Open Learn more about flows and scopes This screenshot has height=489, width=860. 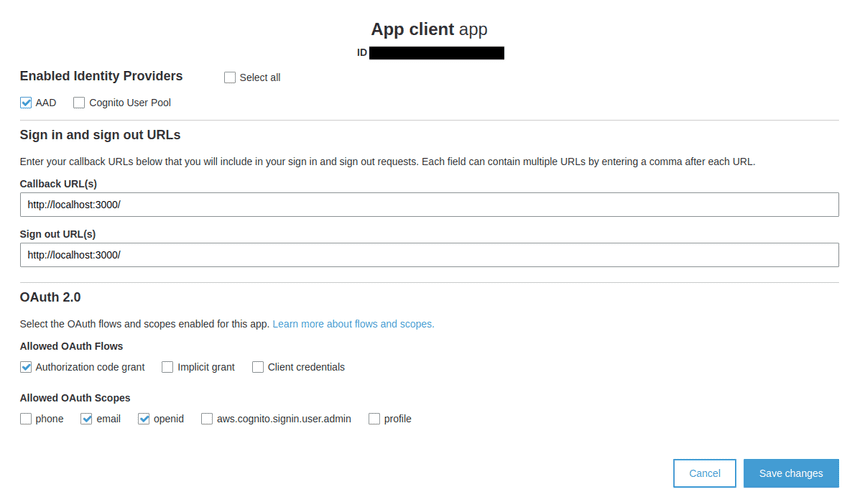[x=353, y=324]
